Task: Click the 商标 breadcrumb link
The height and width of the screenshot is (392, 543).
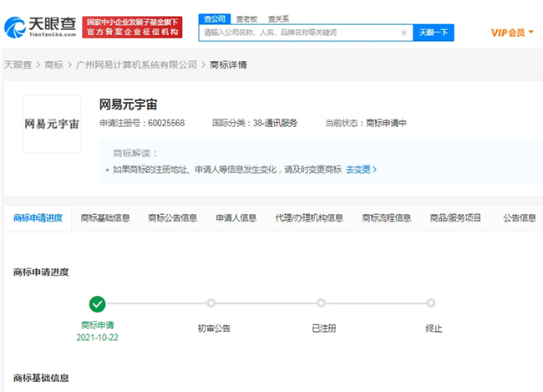Action: coord(53,64)
